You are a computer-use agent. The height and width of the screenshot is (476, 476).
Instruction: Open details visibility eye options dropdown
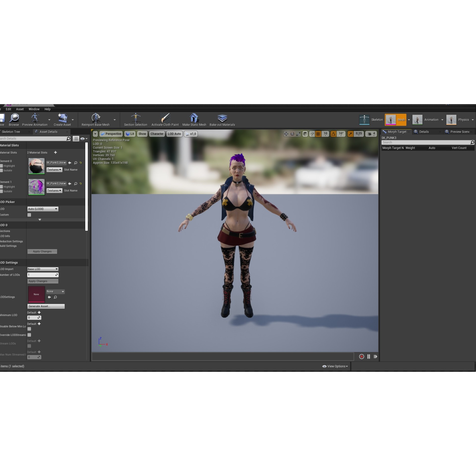coord(84,139)
